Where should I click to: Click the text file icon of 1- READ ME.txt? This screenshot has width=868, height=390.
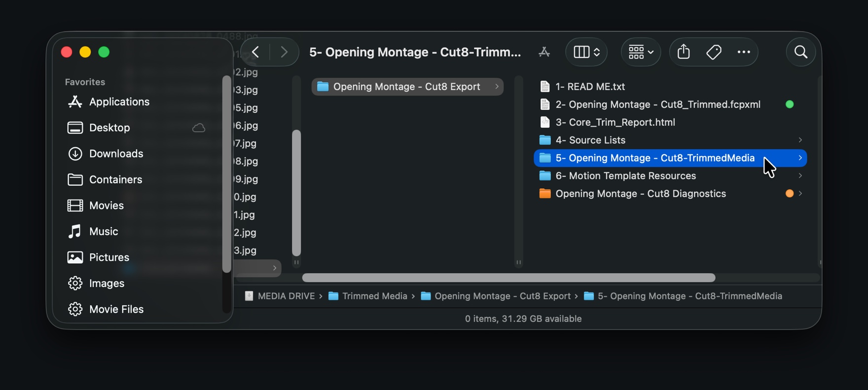pos(545,87)
